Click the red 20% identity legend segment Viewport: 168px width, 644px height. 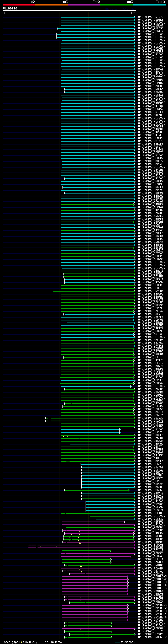tap(19, 5)
